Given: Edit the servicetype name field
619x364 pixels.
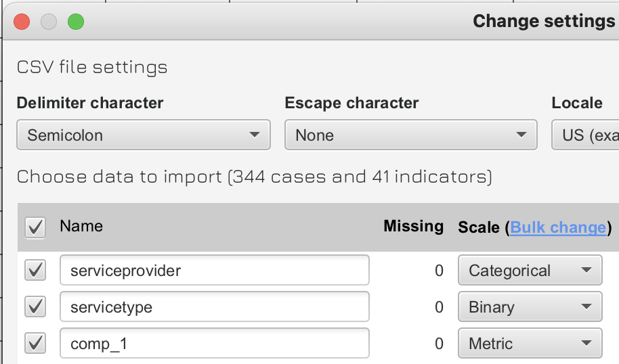Looking at the screenshot, I should (214, 307).
